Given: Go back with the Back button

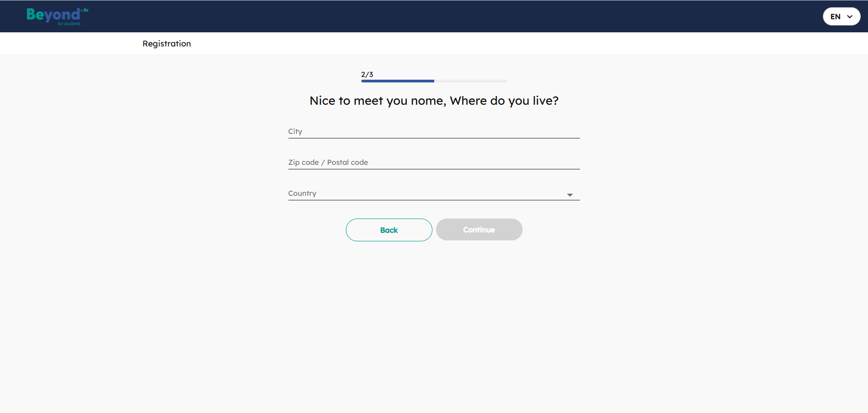Looking at the screenshot, I should point(389,230).
